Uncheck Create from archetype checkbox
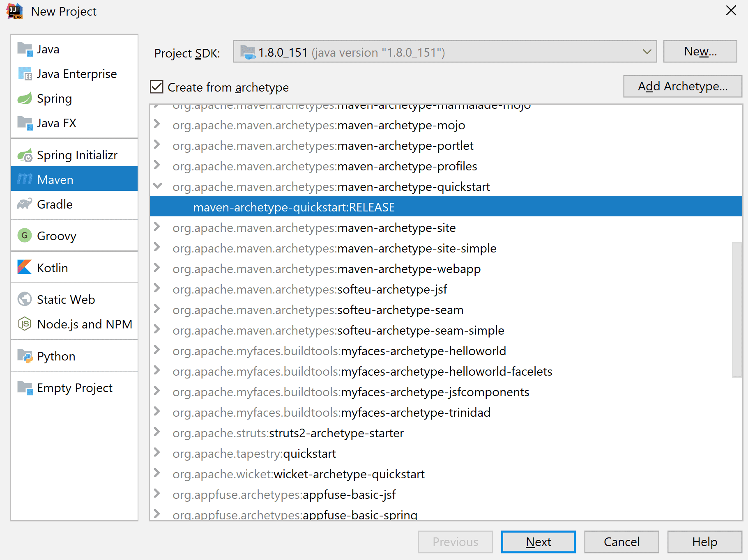The image size is (748, 560). pos(157,87)
